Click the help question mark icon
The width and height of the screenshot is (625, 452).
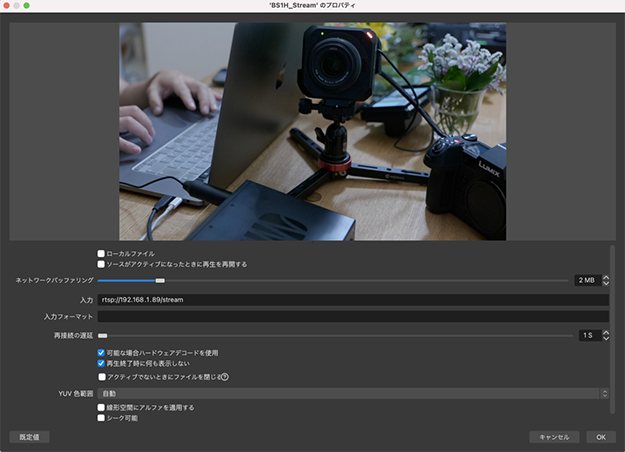point(225,377)
